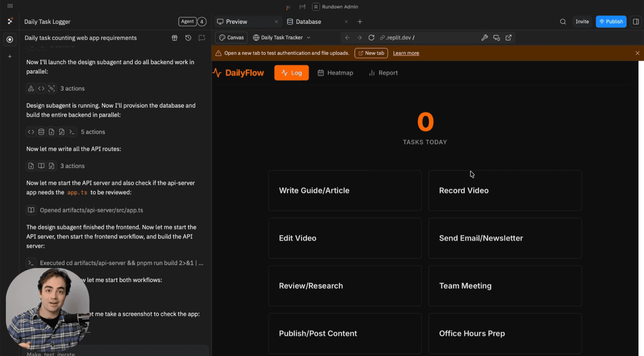
Task: Open conversation history via the clock icon
Action: pyautogui.click(x=188, y=38)
